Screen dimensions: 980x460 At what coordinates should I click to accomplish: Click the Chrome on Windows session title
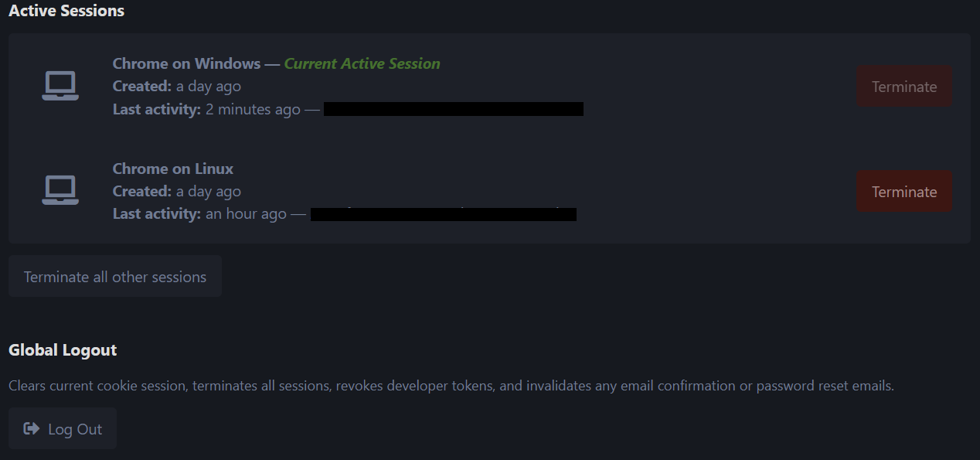pos(186,63)
